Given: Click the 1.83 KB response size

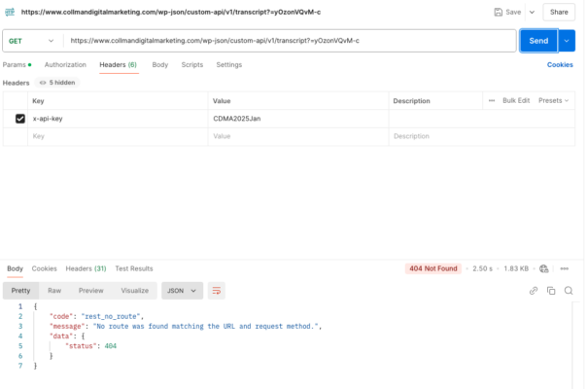Looking at the screenshot, I should (516, 268).
